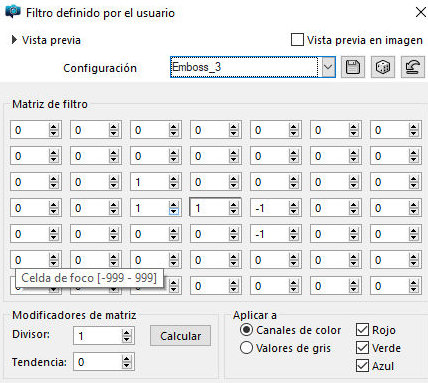This screenshot has height=383, width=428.
Task: Click the randomize parameters dice icon
Action: 383,67
